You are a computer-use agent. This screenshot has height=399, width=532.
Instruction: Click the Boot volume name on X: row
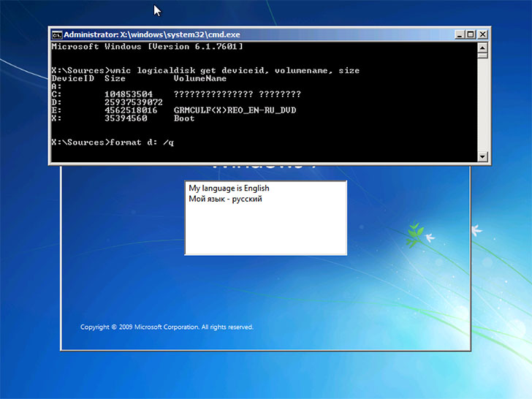(184, 118)
